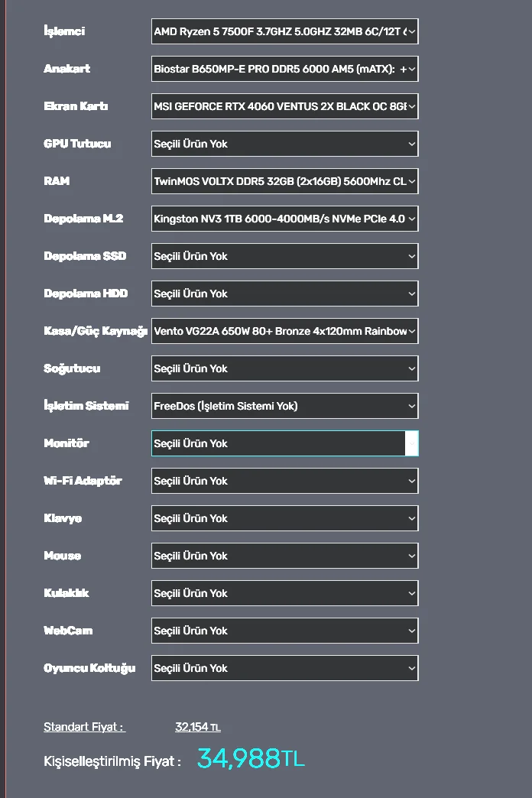Viewport: 532px width, 798px height.
Task: Open the Ekran Kartı graphics card dropdown
Action: [x=284, y=106]
